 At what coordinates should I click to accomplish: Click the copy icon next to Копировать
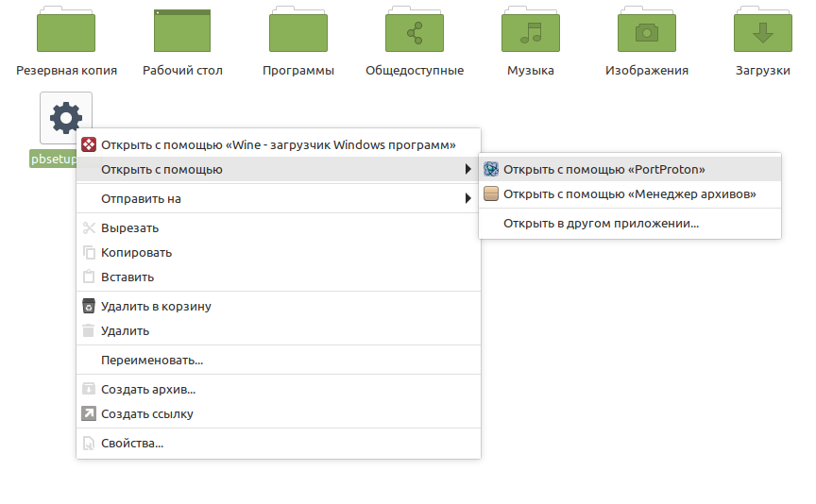coord(89,252)
